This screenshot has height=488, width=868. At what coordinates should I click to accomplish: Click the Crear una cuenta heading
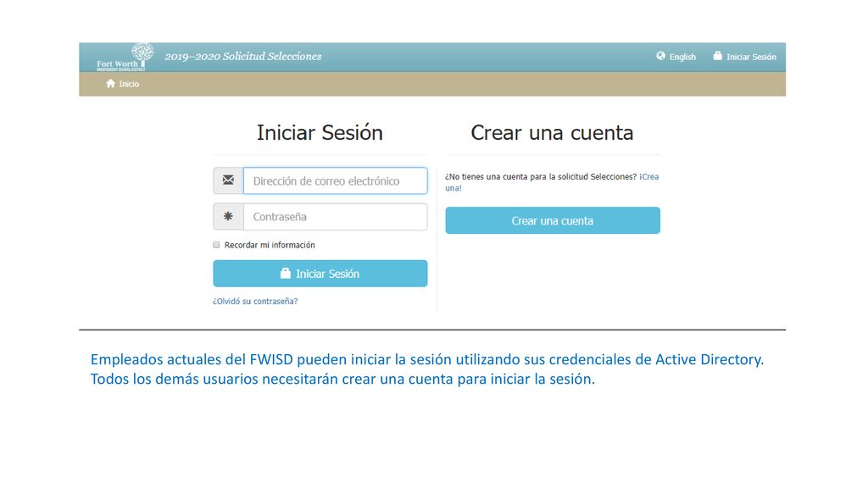coord(552,133)
